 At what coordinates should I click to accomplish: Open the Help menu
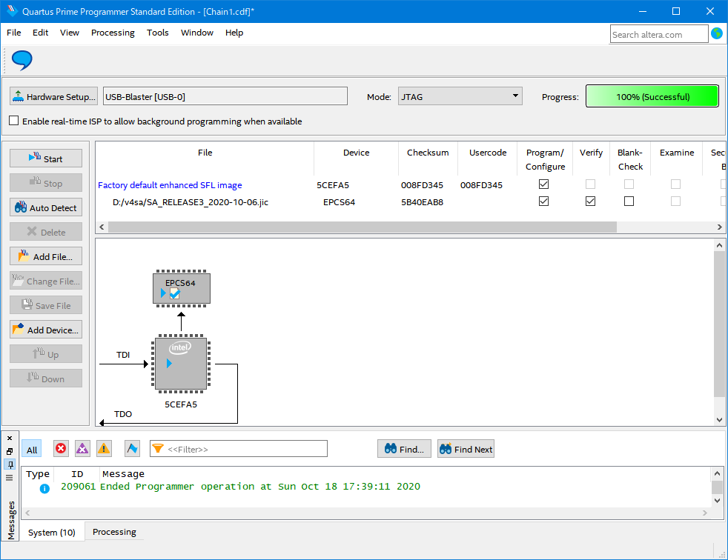(234, 33)
